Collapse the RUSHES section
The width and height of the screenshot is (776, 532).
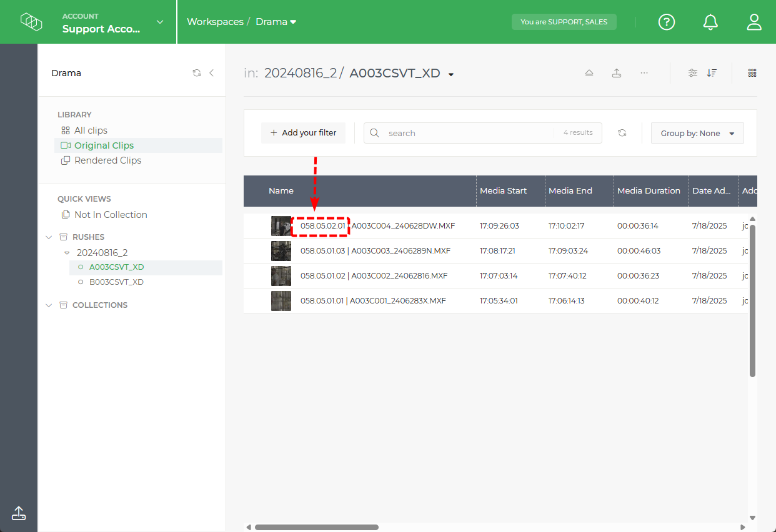click(49, 237)
